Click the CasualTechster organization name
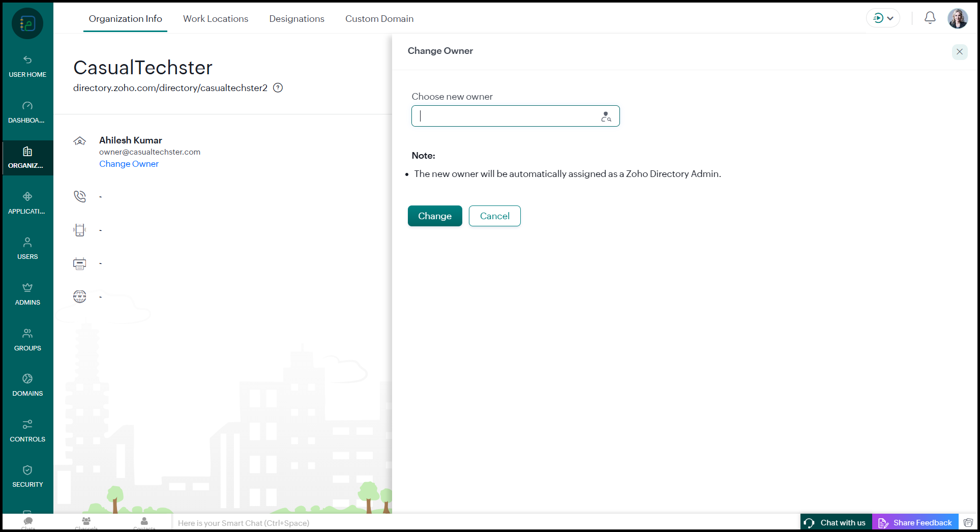Image resolution: width=980 pixels, height=532 pixels. click(143, 68)
